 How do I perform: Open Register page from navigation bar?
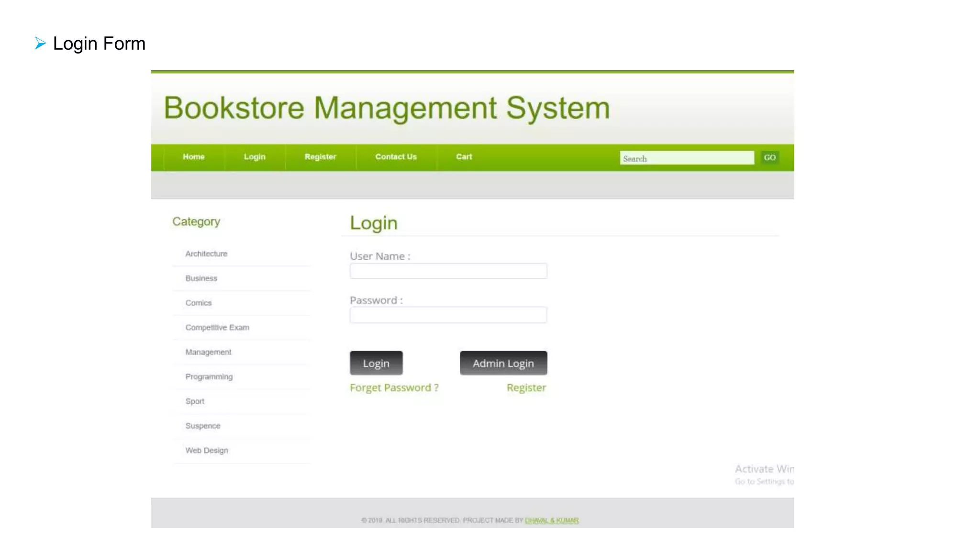320,157
